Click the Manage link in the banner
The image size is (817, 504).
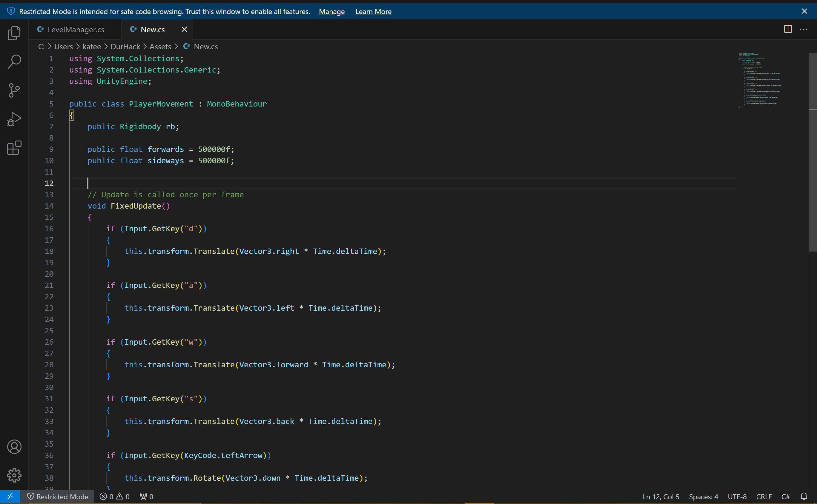coord(331,11)
